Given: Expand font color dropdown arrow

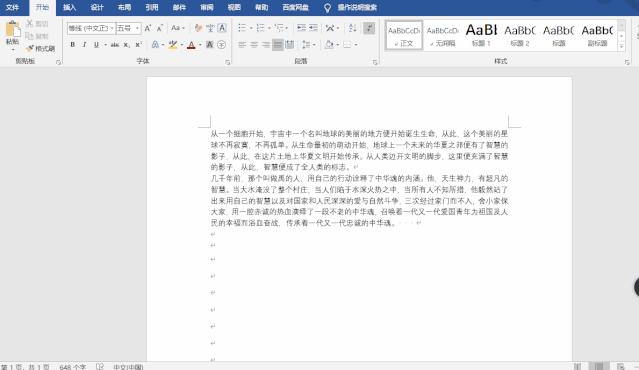Looking at the screenshot, I should 200,45.
